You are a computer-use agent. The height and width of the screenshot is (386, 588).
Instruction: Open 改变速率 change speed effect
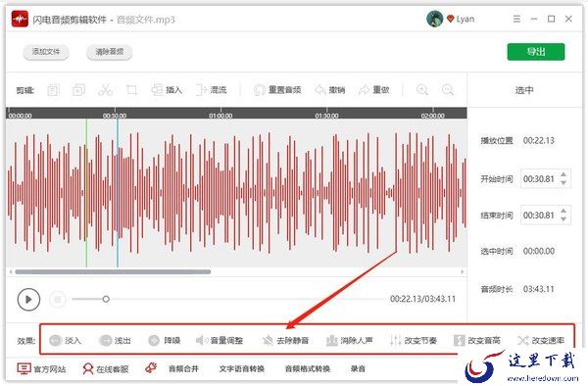[541, 340]
